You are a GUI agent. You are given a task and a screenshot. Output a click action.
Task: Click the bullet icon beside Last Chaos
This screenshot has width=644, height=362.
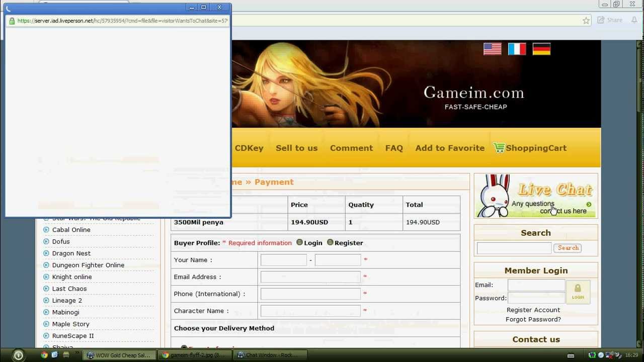(x=46, y=289)
